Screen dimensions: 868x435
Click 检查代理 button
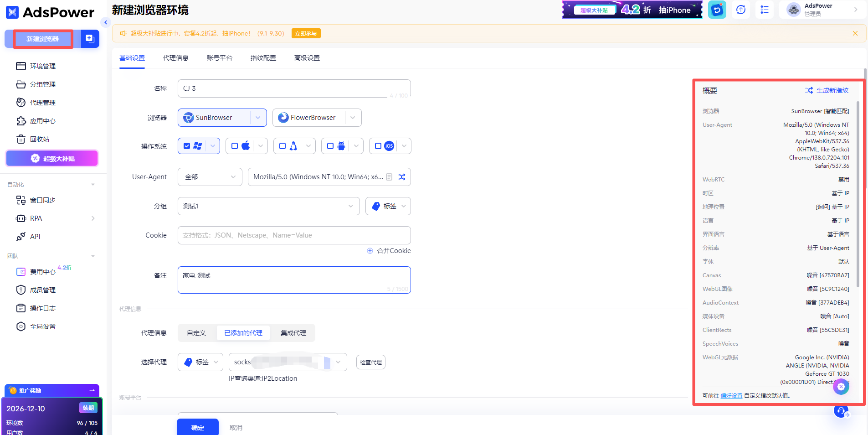[371, 362]
